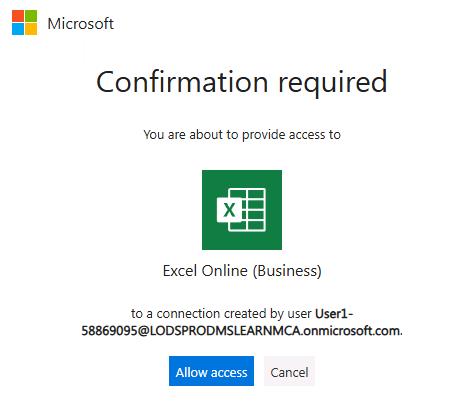Click the Excel Online (Business) label
Image resolution: width=460 pixels, height=418 pixels.
tap(242, 270)
